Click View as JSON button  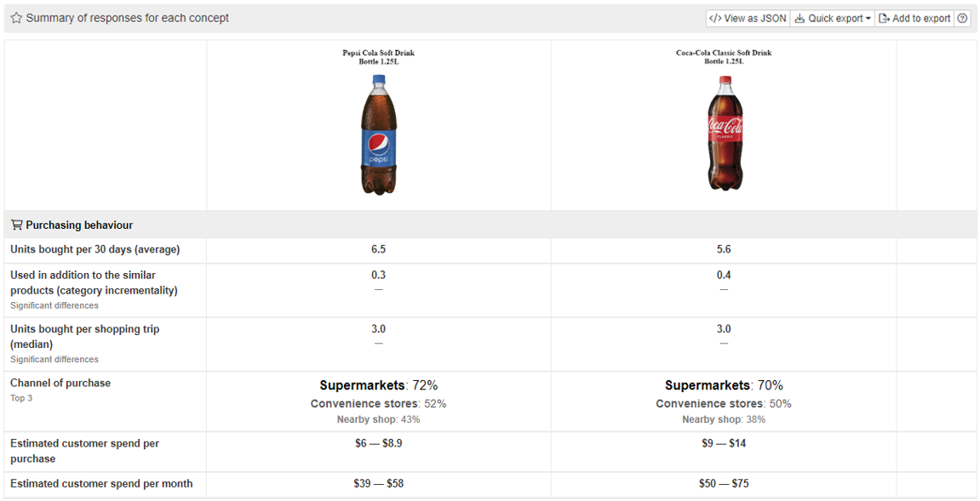(748, 18)
